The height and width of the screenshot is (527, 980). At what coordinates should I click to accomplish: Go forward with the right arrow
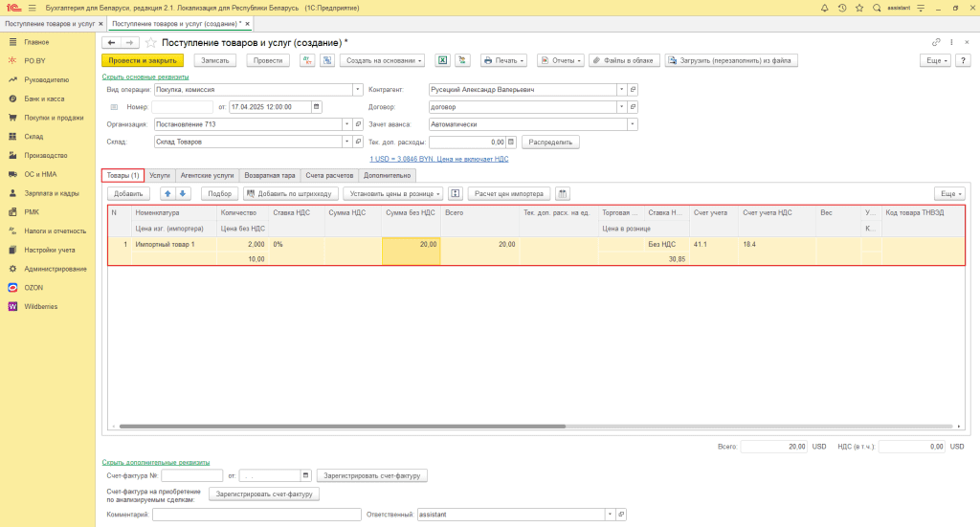[129, 42]
